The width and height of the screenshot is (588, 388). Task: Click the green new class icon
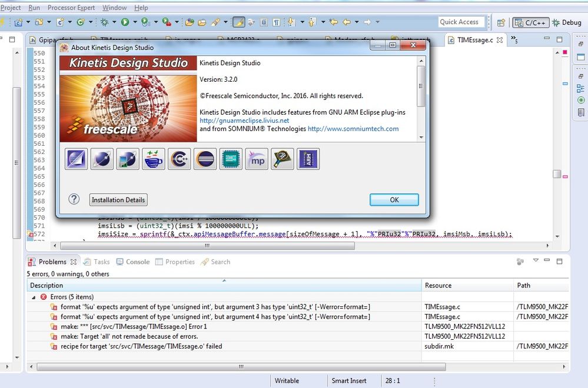click(x=81, y=22)
